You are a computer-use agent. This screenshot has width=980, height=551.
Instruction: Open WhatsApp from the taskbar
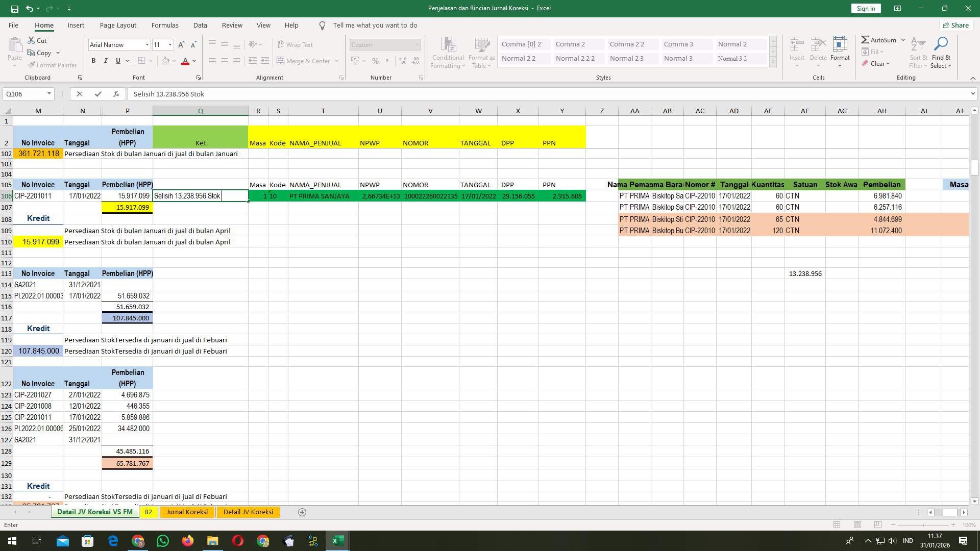(163, 541)
